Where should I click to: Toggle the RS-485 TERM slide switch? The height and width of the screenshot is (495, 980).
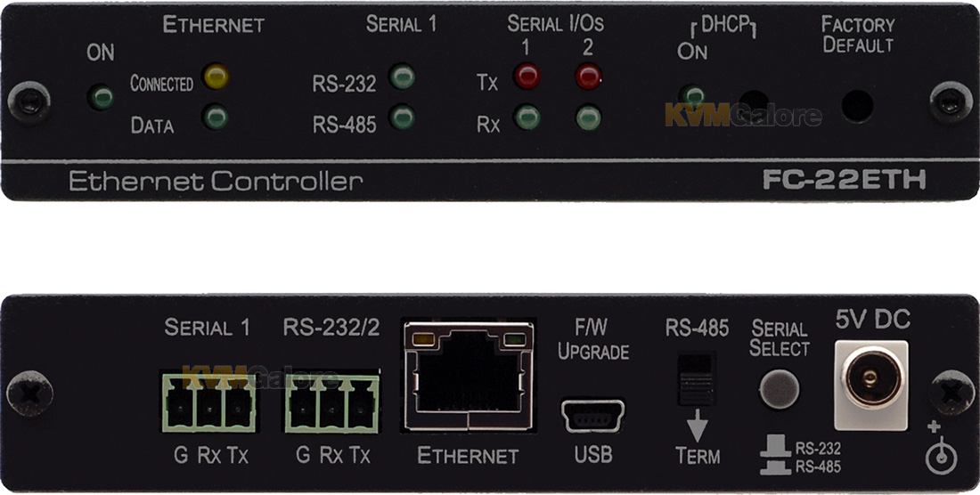click(x=697, y=380)
